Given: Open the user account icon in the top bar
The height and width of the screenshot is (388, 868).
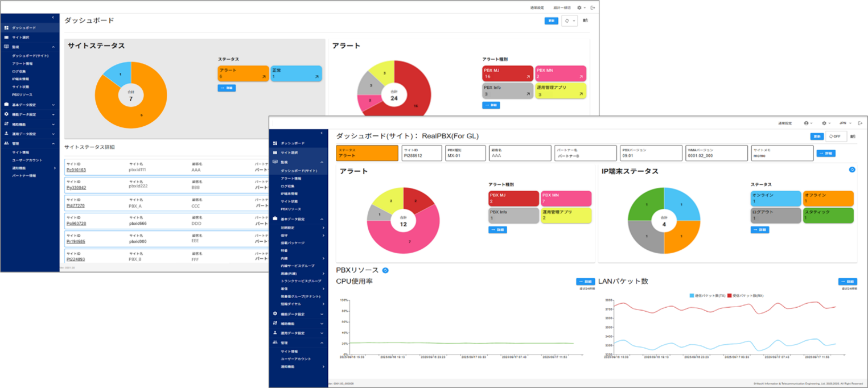Looking at the screenshot, I should pos(807,123).
